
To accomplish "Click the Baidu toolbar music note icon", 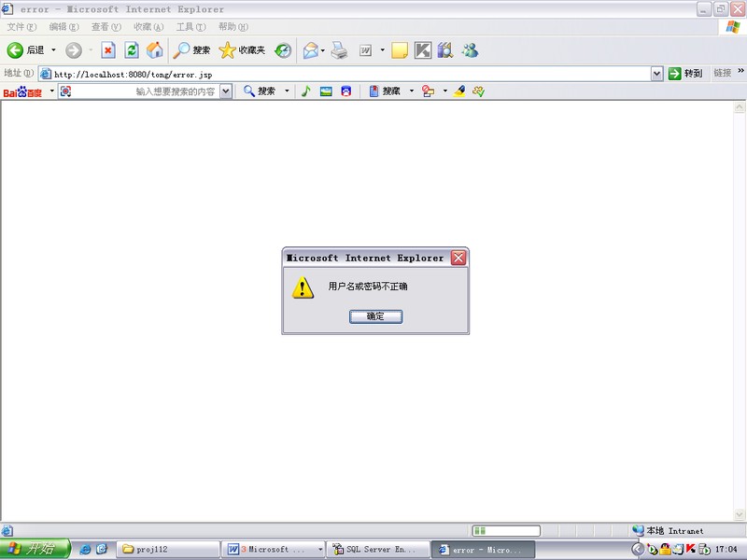I will pos(306,91).
